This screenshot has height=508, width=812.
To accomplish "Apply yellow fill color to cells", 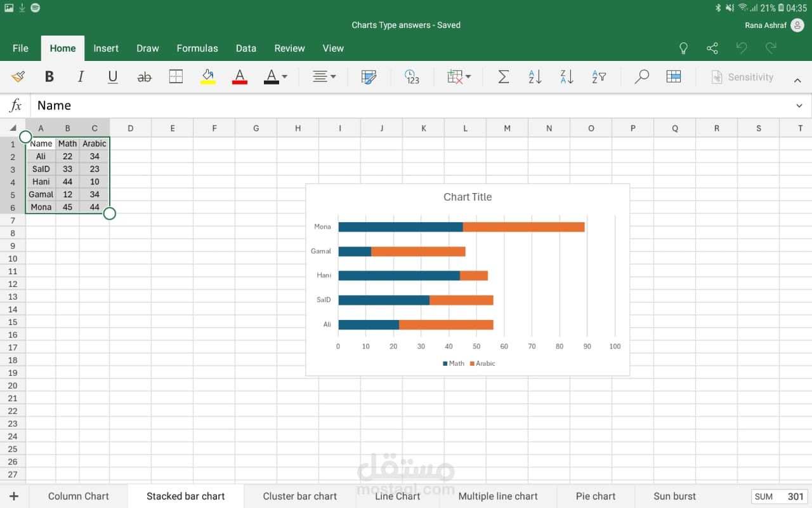I will 207,77.
